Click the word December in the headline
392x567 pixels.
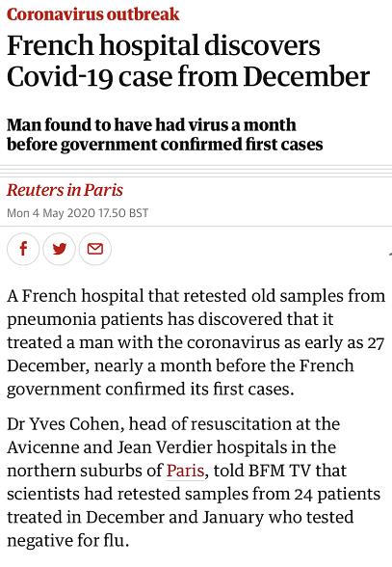click(x=306, y=77)
